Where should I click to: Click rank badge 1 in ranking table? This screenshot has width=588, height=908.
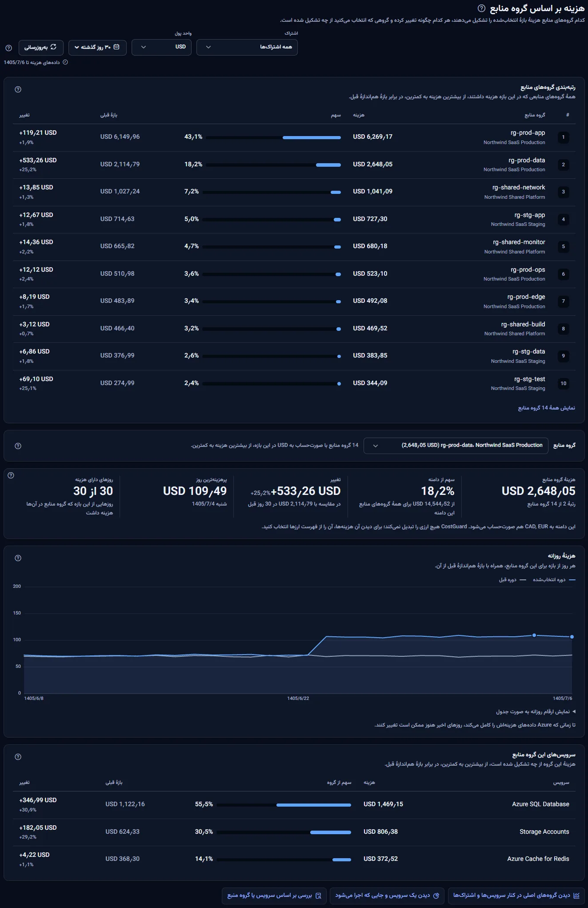pyautogui.click(x=564, y=137)
